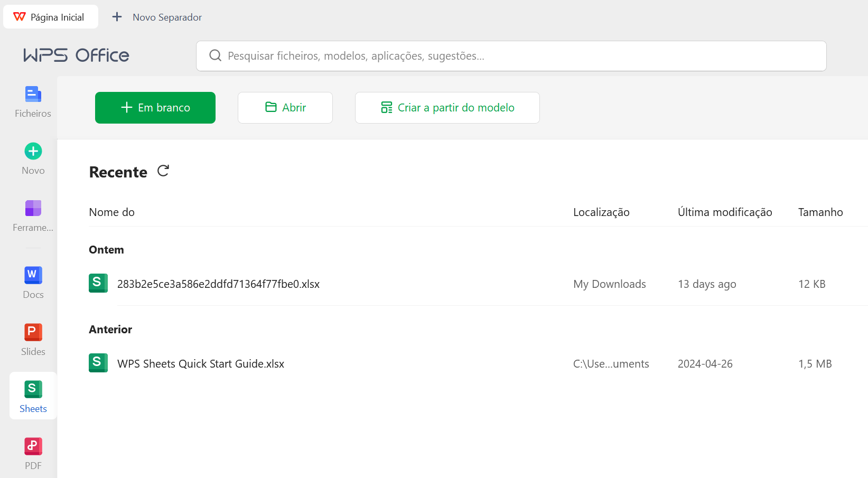
Task: Open the Ficheiros sidebar icon
Action: [33, 95]
